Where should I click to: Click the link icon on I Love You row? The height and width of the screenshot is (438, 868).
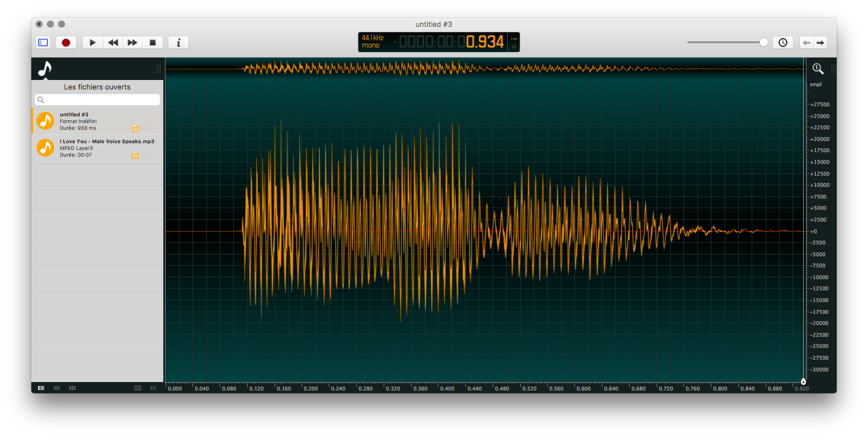(147, 155)
